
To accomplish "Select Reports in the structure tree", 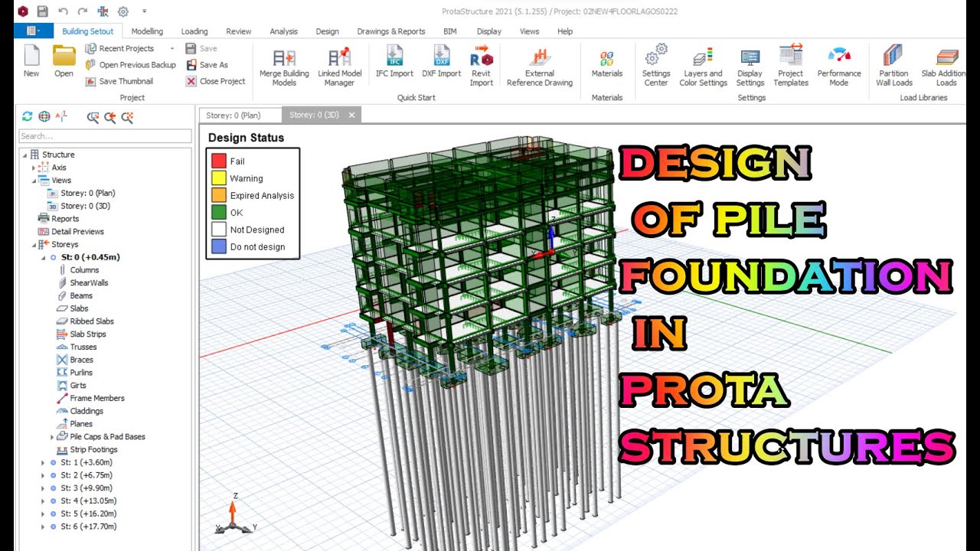I will click(x=65, y=219).
